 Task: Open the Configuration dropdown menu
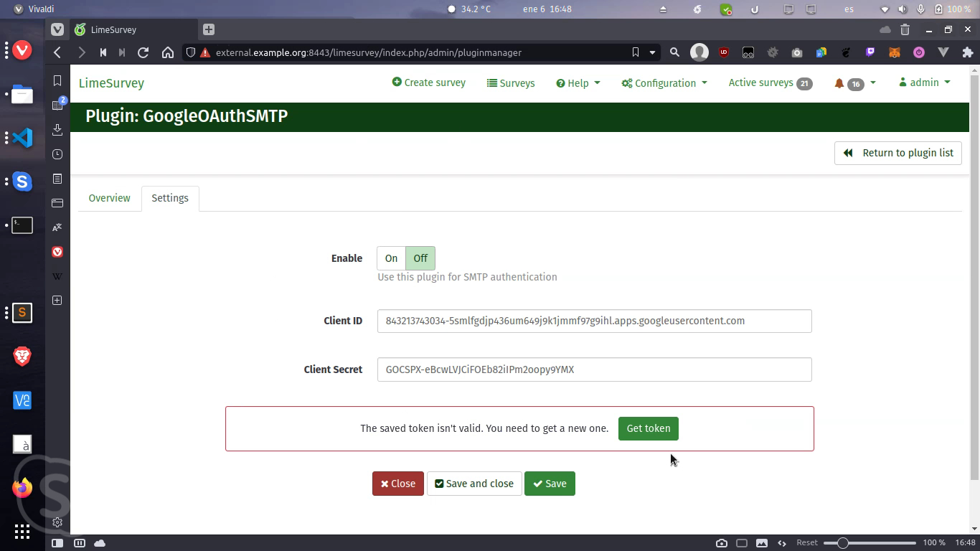click(664, 83)
